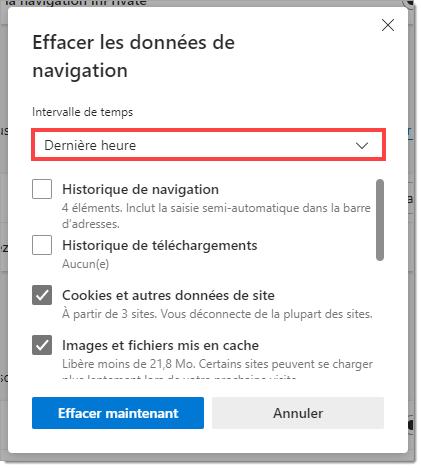Click the "À partir de 3 sites" description
Viewport: 421px width, 468px height.
[x=217, y=314]
